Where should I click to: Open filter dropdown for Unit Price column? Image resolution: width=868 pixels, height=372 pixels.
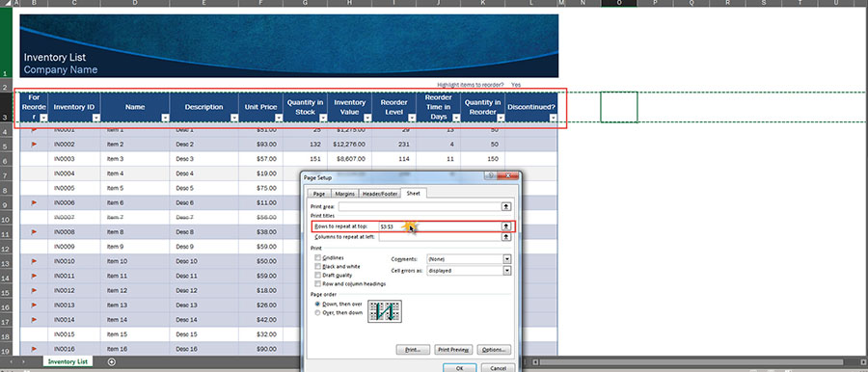tap(278, 118)
